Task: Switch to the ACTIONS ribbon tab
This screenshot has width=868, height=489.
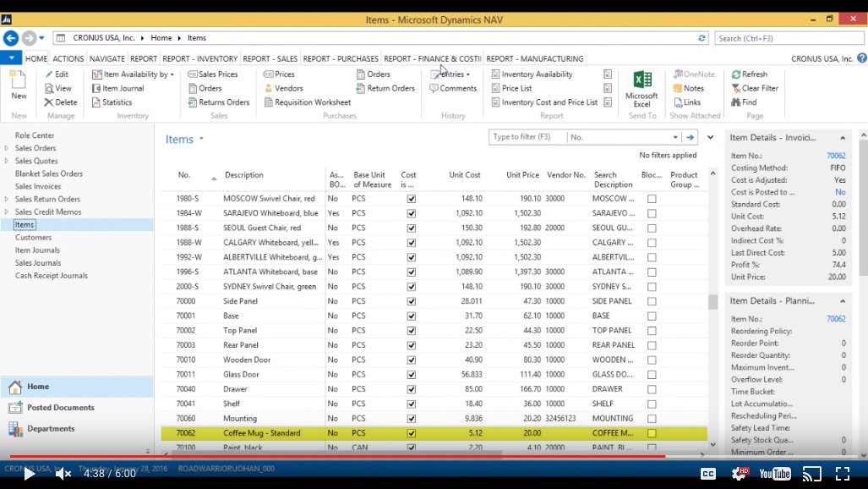Action: tap(68, 58)
